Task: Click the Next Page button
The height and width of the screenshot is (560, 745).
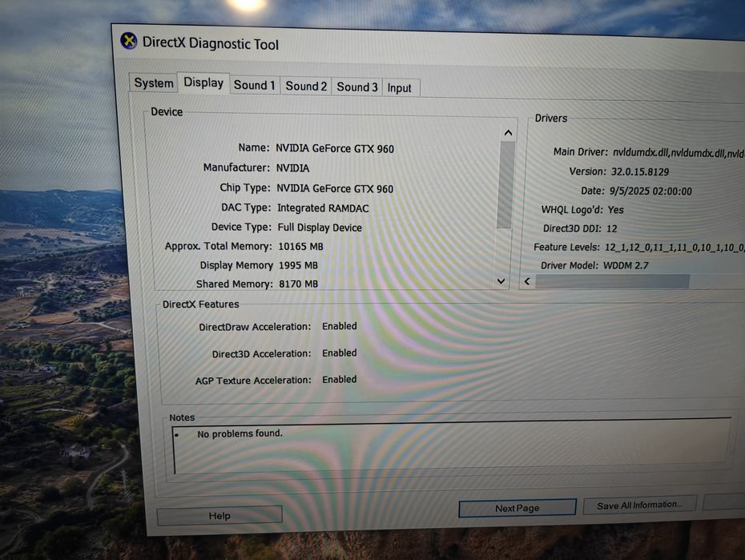Action: tap(517, 508)
